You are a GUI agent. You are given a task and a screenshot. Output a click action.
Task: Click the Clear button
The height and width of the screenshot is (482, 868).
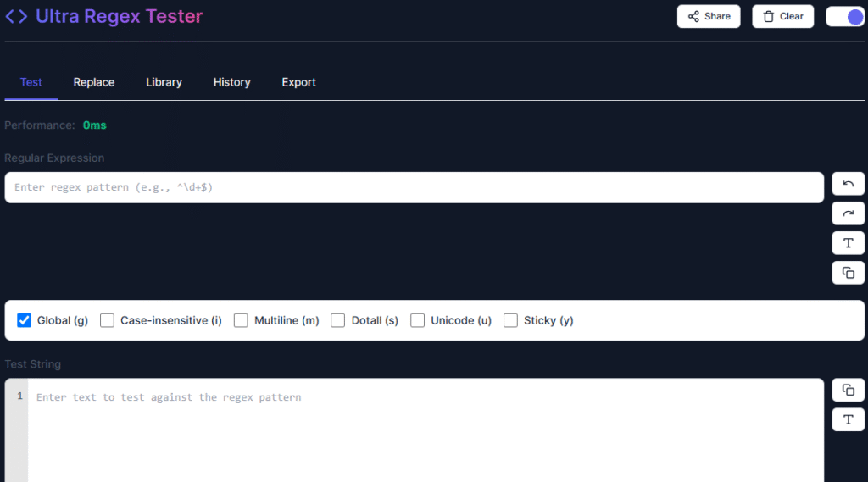click(x=782, y=17)
